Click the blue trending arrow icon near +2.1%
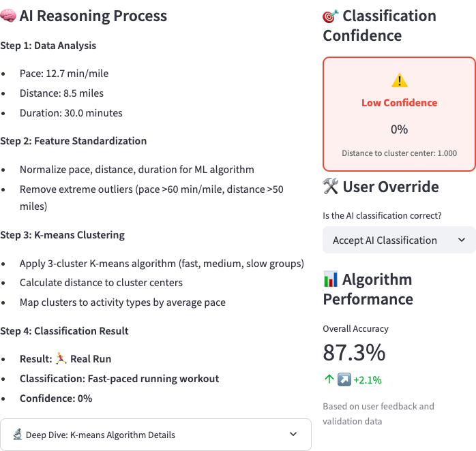476x451 pixels. click(343, 379)
